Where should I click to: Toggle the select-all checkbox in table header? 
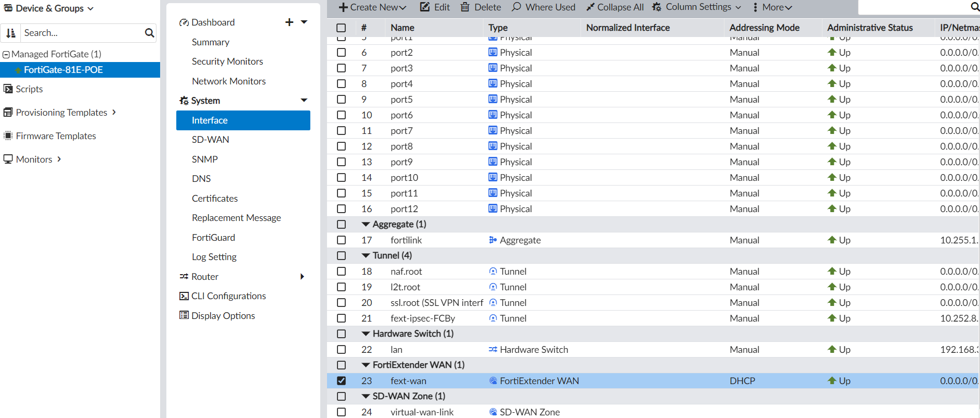(x=341, y=28)
